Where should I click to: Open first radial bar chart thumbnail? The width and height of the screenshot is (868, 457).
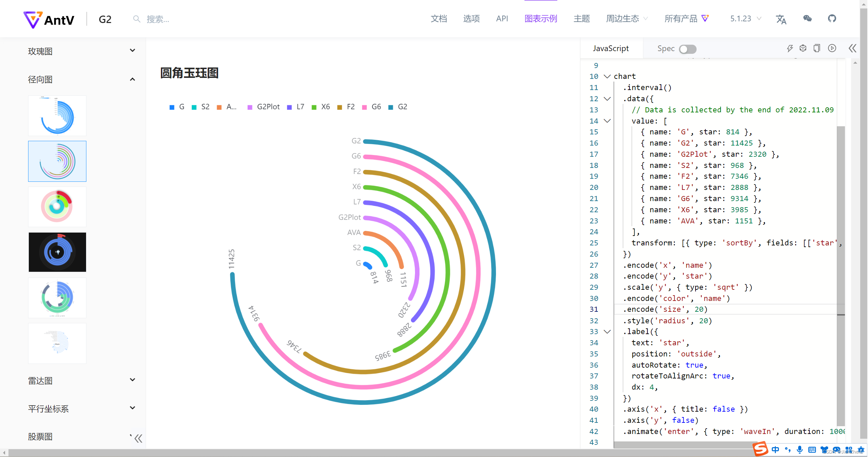point(57,116)
